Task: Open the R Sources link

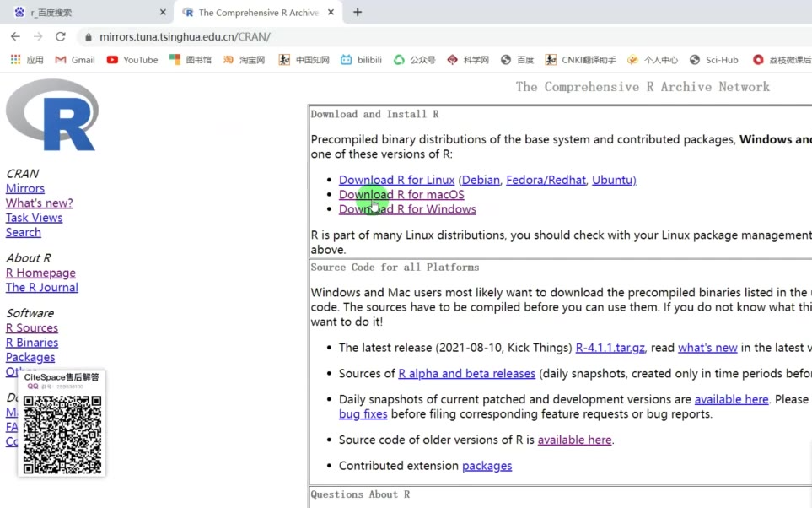Action: 31,327
